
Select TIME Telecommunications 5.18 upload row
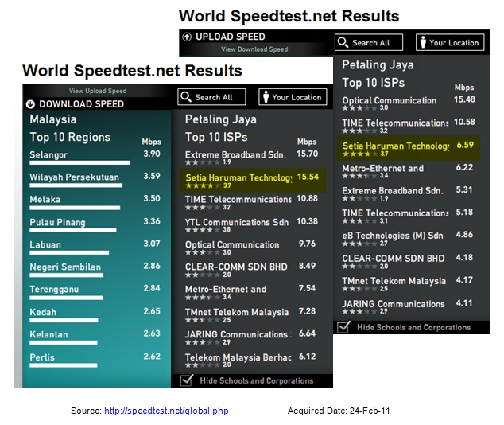(x=409, y=216)
